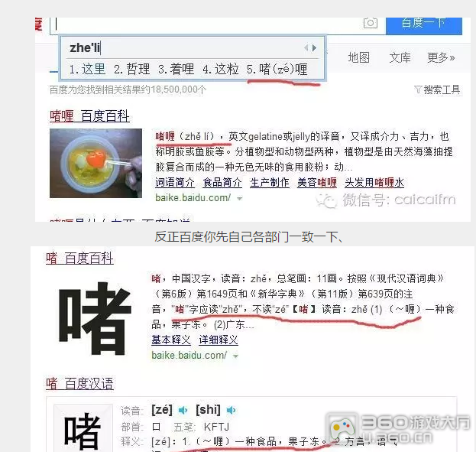Image resolution: width=476 pixels, height=452 pixels.
Task: Click the previous-page arrow in IME candidates
Action: pyautogui.click(x=306, y=47)
